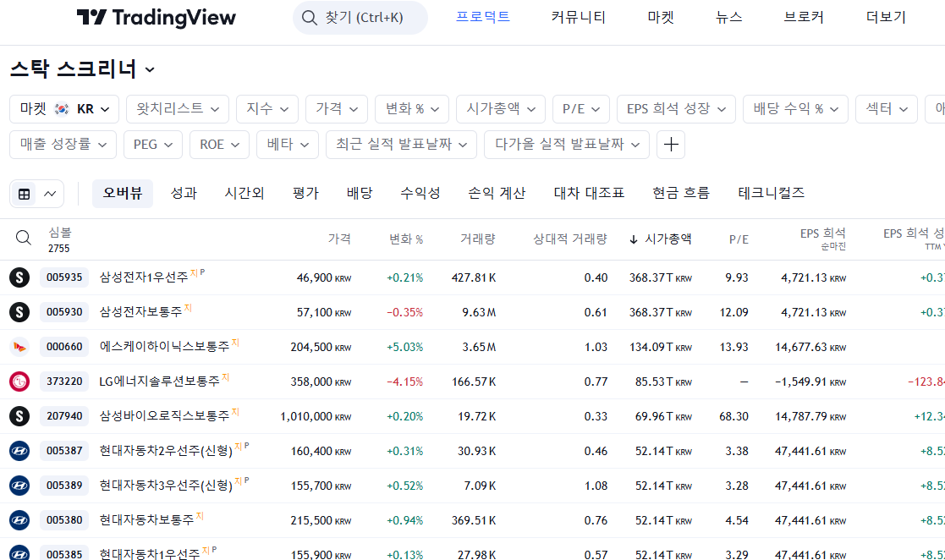The width and height of the screenshot is (945, 560).
Task: Sort by the 가격 column header
Action: pyautogui.click(x=339, y=239)
